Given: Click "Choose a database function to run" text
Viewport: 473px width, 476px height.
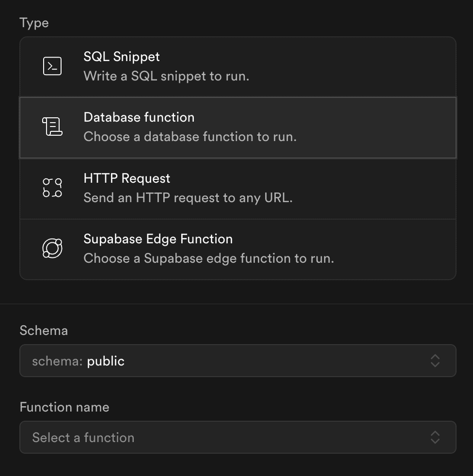Looking at the screenshot, I should 190,137.
